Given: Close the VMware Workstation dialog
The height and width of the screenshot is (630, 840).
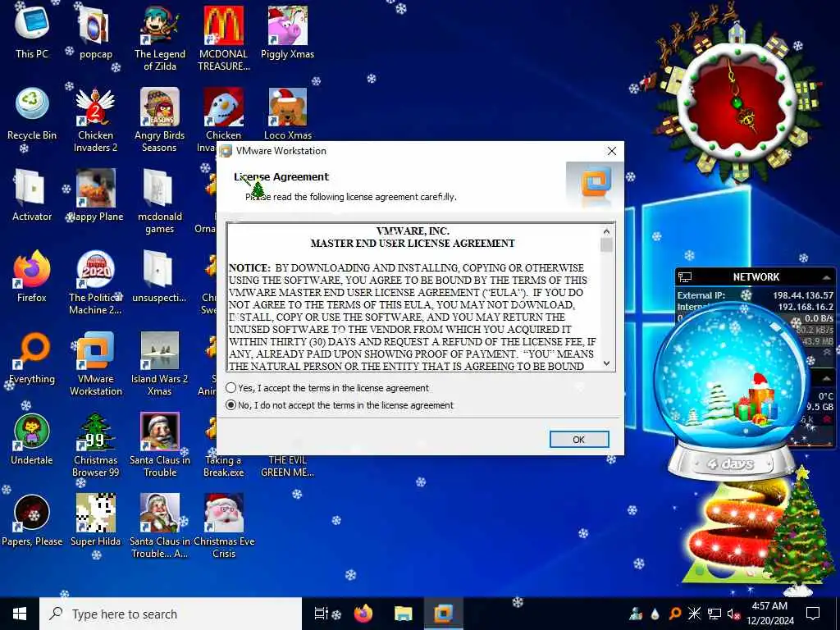Looking at the screenshot, I should 612,151.
